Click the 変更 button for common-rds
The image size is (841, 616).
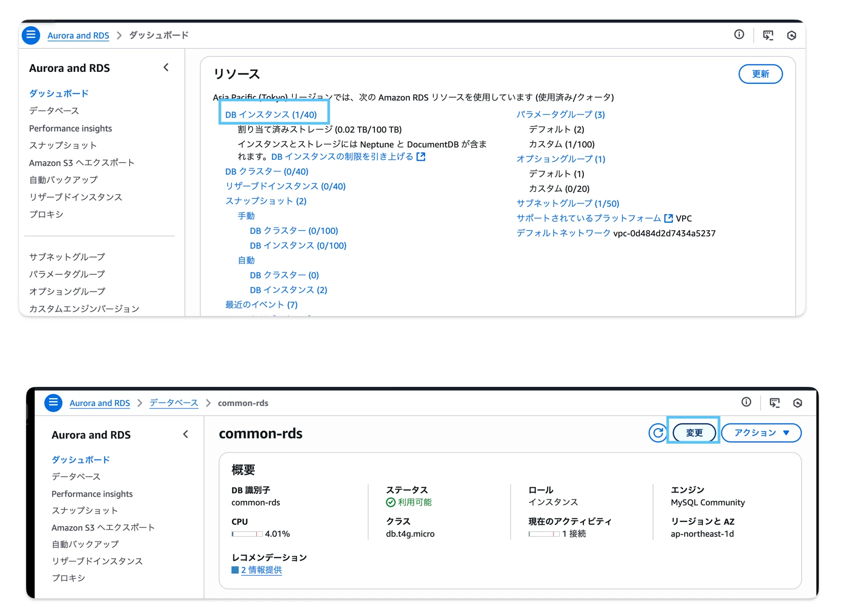coord(694,433)
